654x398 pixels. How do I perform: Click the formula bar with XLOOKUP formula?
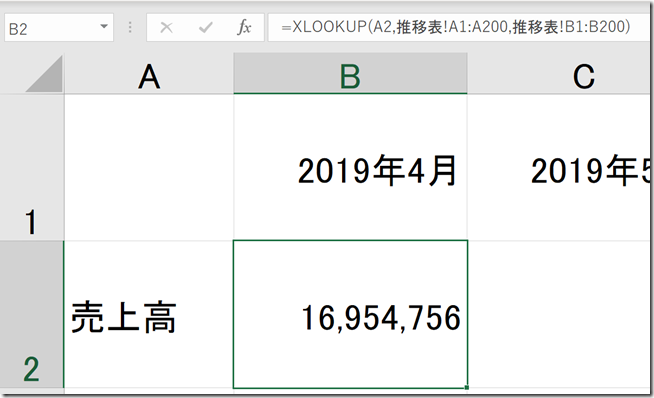459,28
